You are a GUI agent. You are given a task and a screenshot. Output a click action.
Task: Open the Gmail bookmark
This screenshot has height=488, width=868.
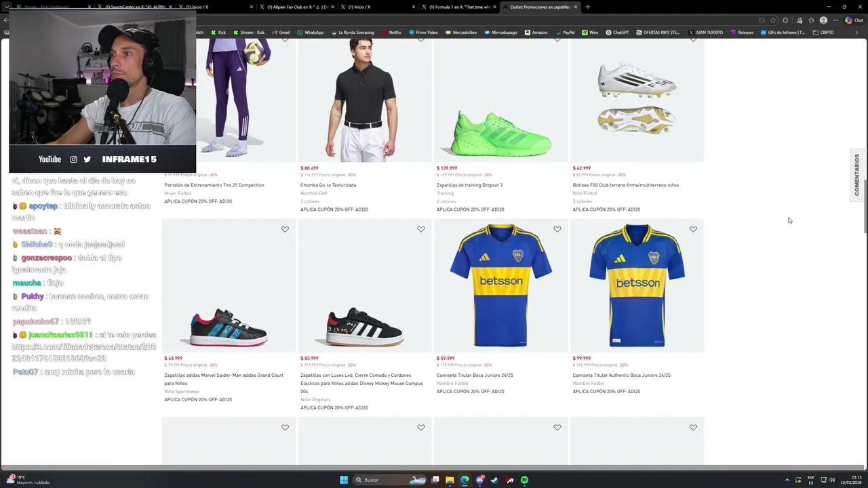281,33
